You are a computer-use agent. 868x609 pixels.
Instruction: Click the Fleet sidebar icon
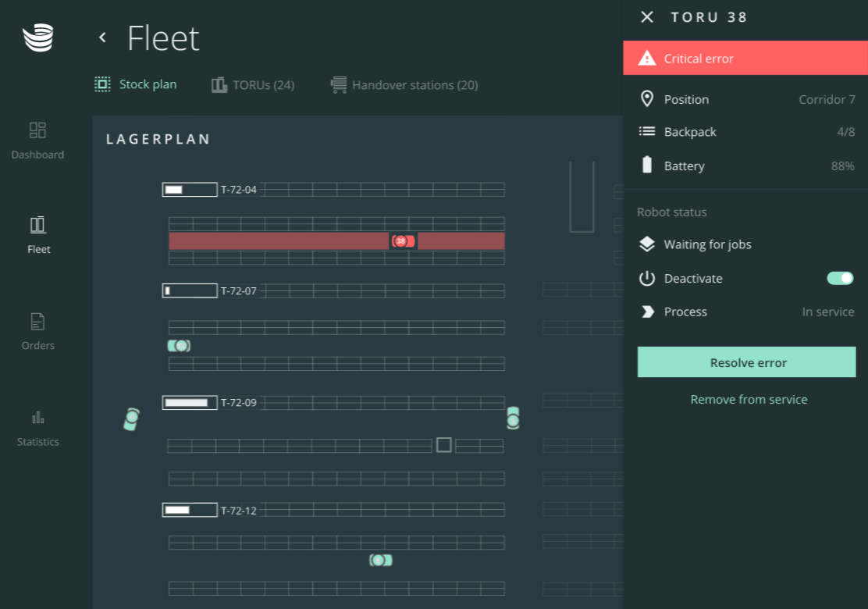click(x=38, y=235)
